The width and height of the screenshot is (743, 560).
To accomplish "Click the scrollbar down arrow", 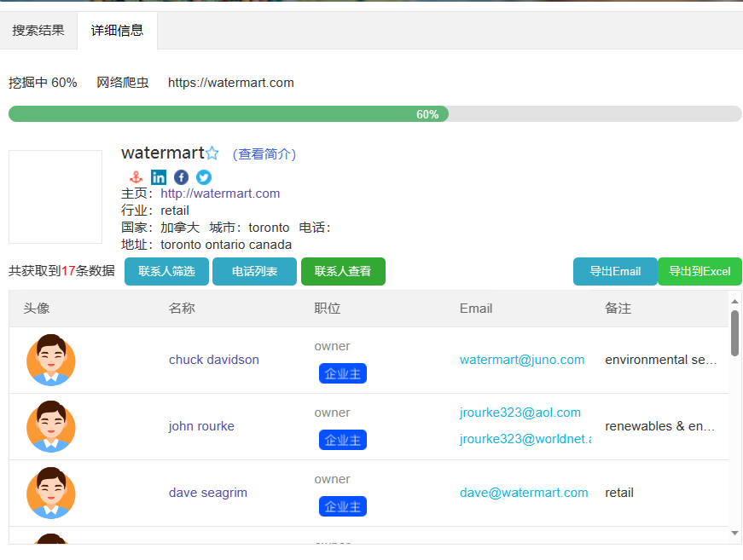I will tap(734, 533).
